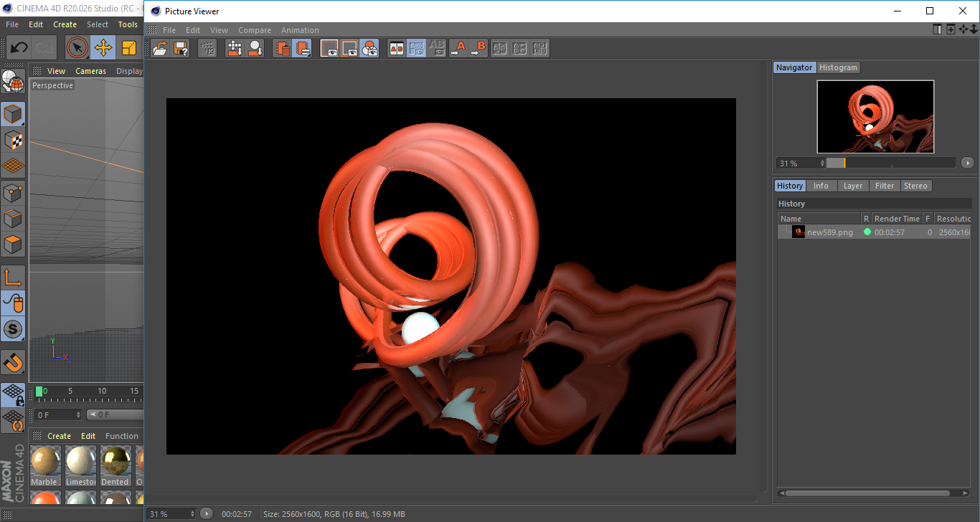980x522 pixels.
Task: Select the Scale tool
Action: tap(129, 48)
